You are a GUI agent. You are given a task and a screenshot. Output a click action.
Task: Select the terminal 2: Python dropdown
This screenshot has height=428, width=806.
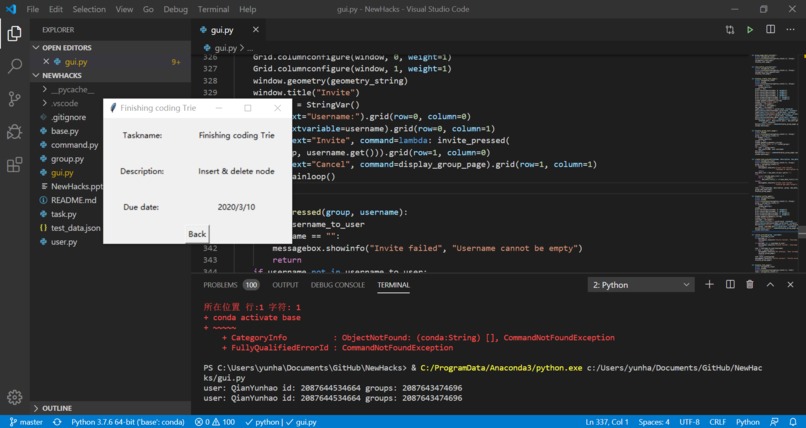click(641, 285)
